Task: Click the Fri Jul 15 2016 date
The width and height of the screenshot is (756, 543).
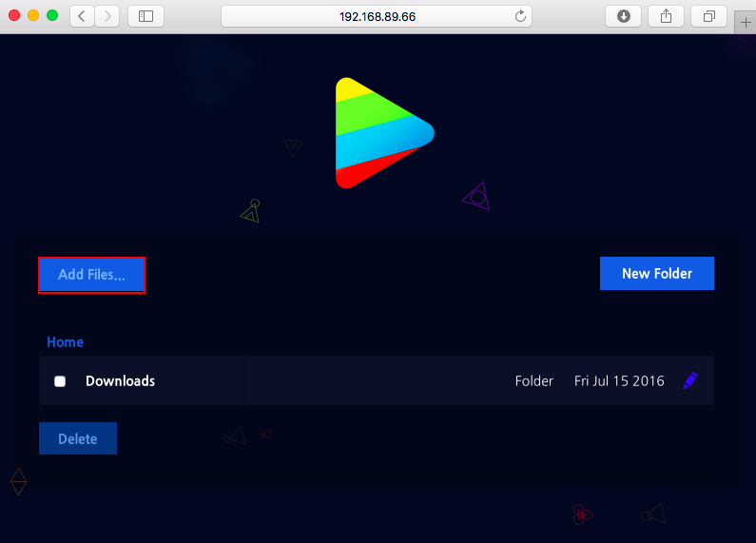Action: (619, 381)
